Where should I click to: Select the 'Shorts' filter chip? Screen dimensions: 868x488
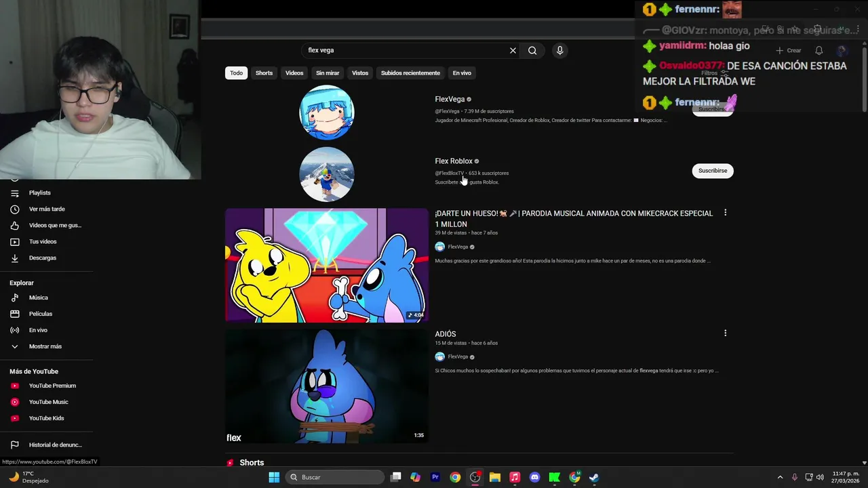tap(264, 73)
